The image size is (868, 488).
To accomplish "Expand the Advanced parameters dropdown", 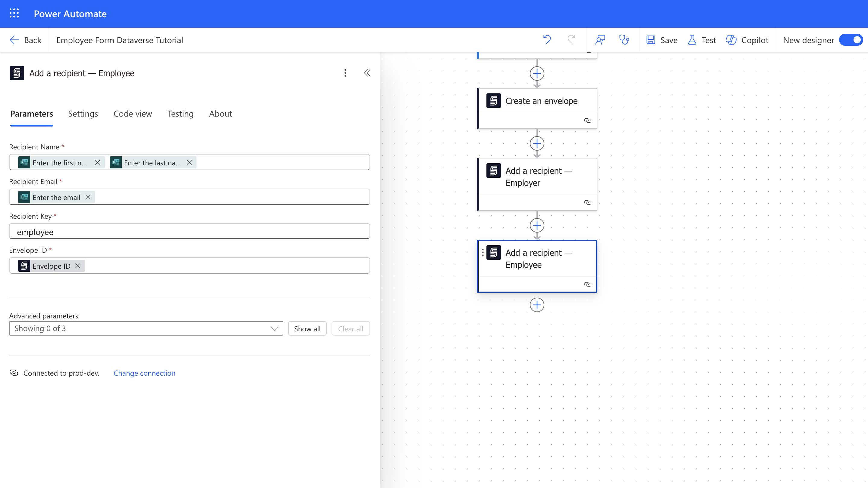I will pos(146,328).
